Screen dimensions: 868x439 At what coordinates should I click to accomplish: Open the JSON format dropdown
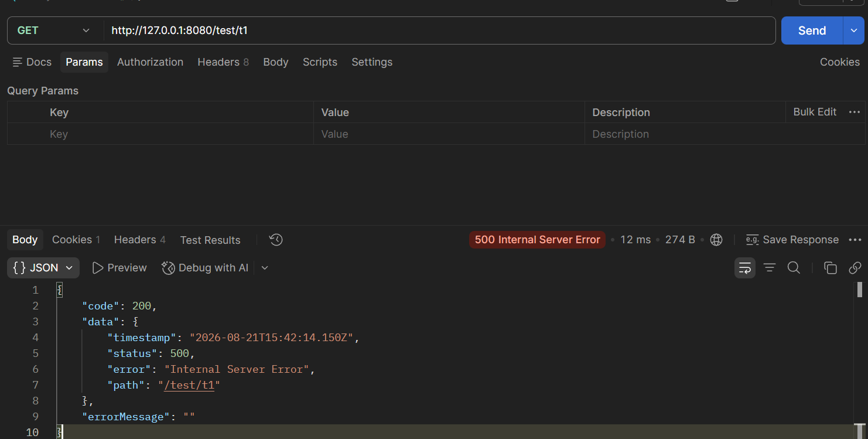click(x=43, y=268)
